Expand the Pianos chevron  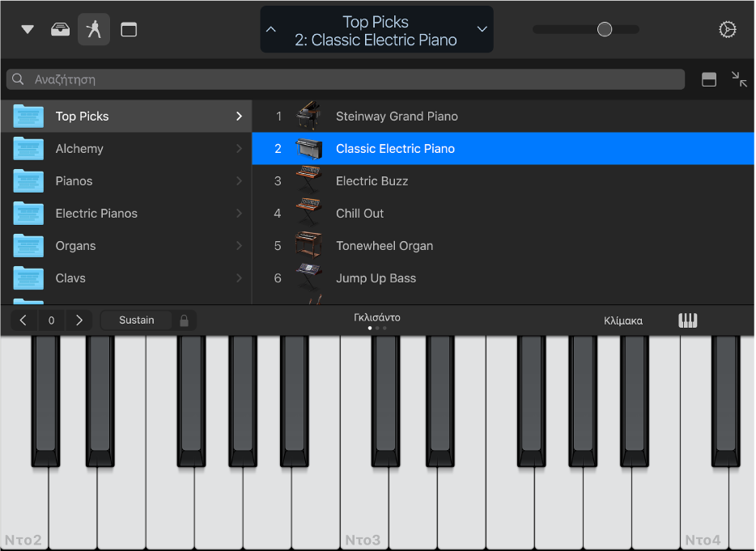pyautogui.click(x=239, y=180)
